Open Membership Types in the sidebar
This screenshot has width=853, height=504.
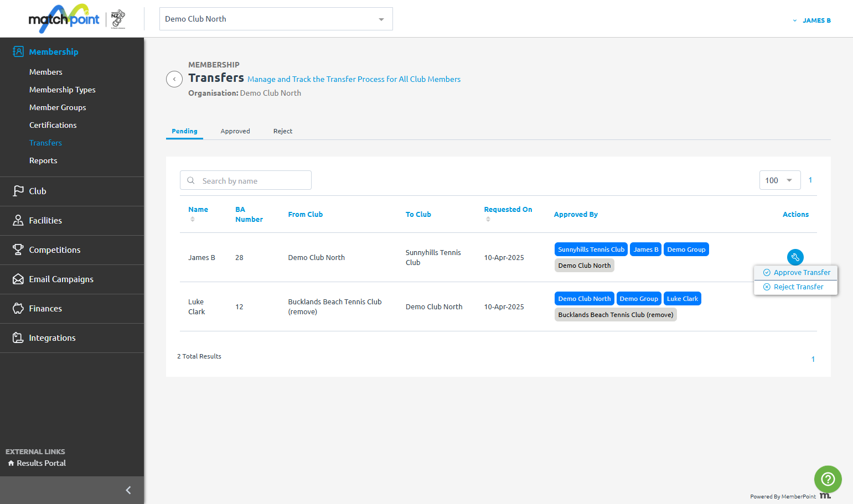63,90
